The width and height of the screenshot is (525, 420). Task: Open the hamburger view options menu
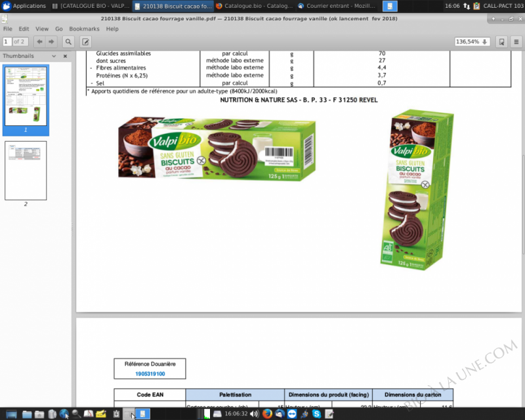(x=516, y=42)
